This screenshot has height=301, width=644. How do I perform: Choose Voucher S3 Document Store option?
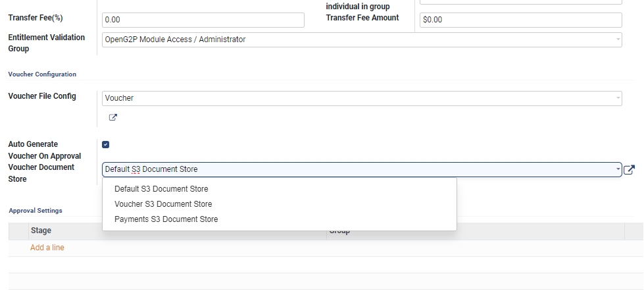tap(163, 204)
